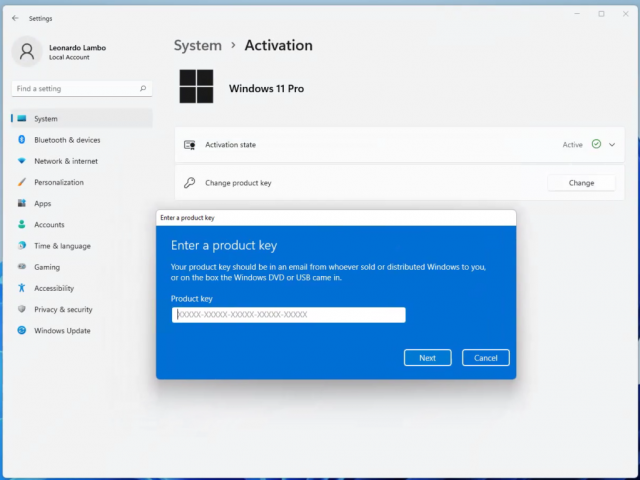Click the back arrow in Settings title bar
This screenshot has width=640, height=480.
(14, 18)
